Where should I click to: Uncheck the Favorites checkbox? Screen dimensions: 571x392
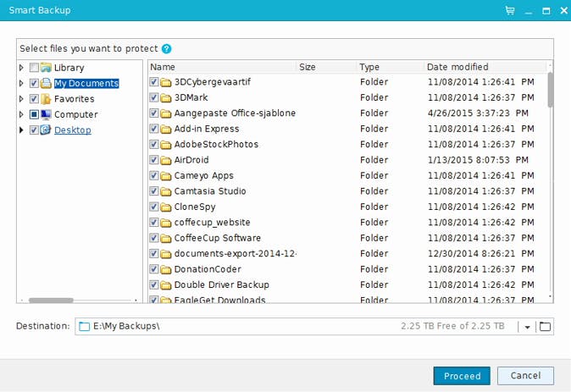(x=34, y=99)
